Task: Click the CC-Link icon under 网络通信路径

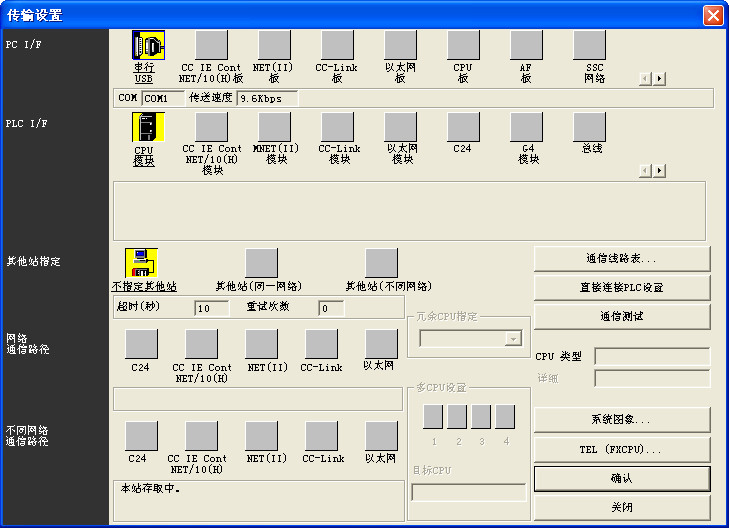Action: (321, 344)
